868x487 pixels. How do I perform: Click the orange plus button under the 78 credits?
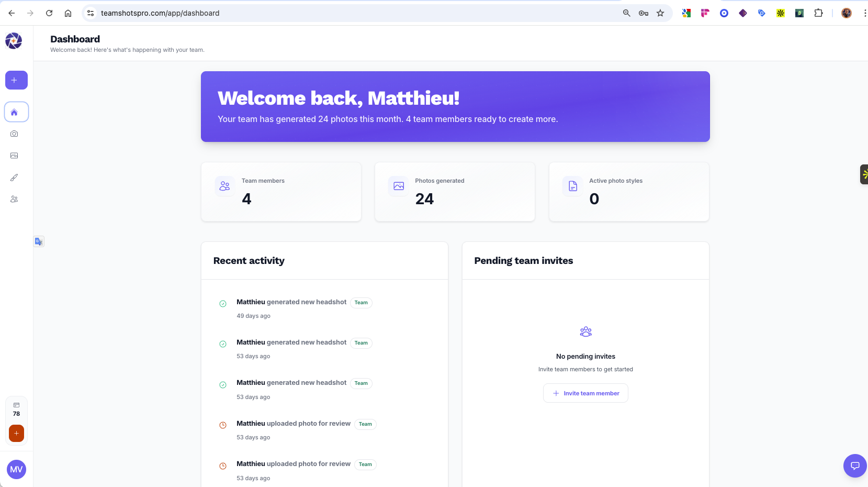coord(16,433)
